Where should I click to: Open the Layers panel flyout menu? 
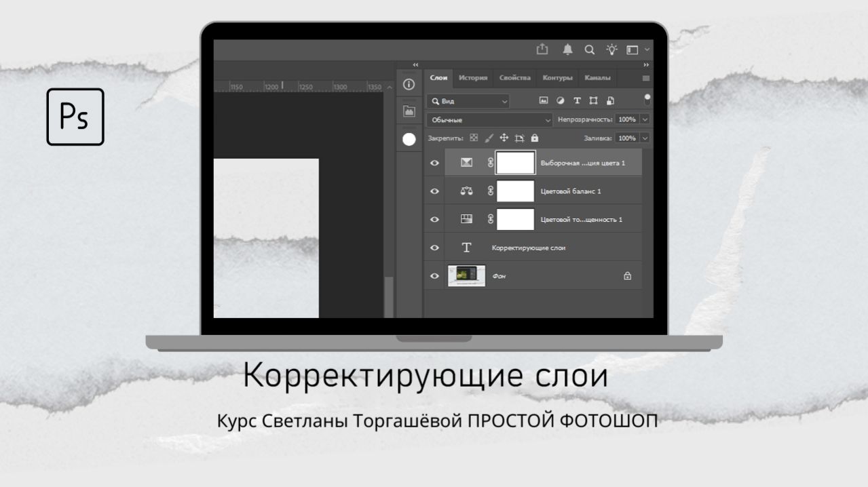click(645, 79)
